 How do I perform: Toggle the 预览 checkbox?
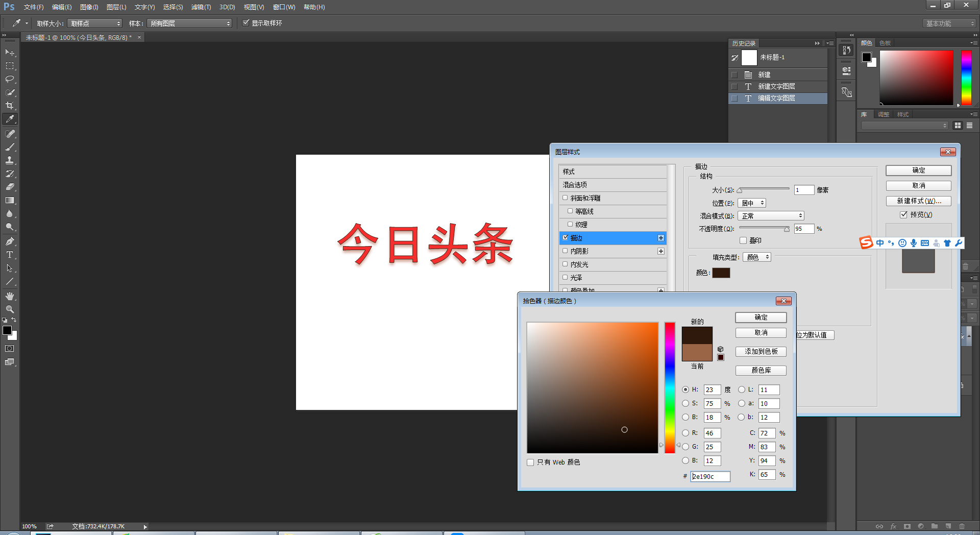click(903, 214)
